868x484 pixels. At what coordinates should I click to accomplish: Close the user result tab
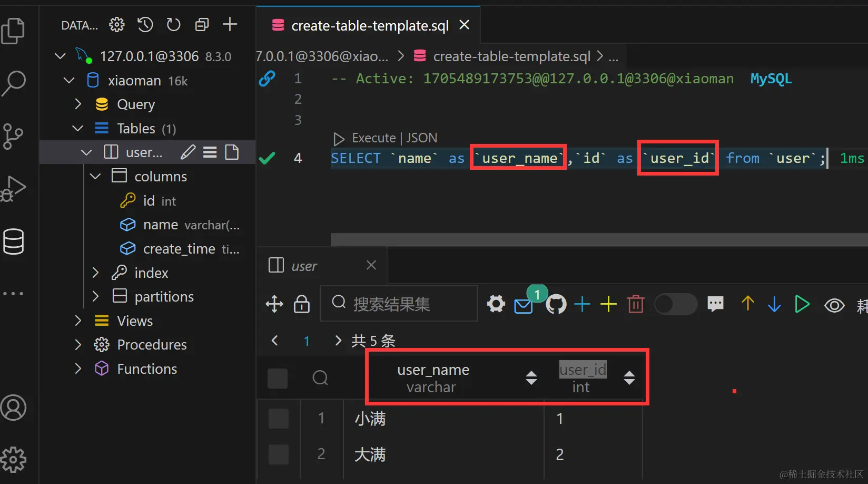[371, 265]
